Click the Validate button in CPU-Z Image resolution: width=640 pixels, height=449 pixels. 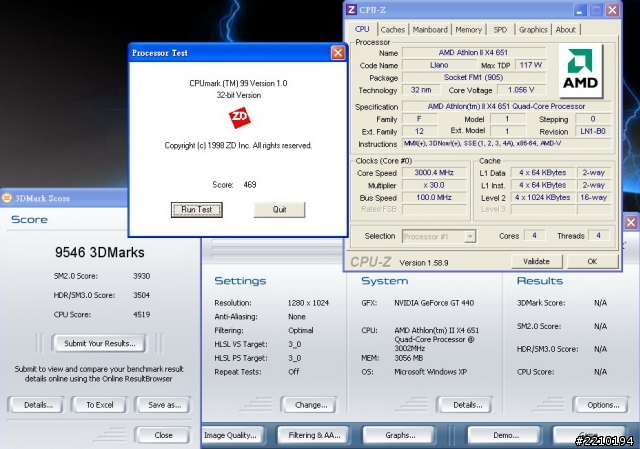coord(536,261)
